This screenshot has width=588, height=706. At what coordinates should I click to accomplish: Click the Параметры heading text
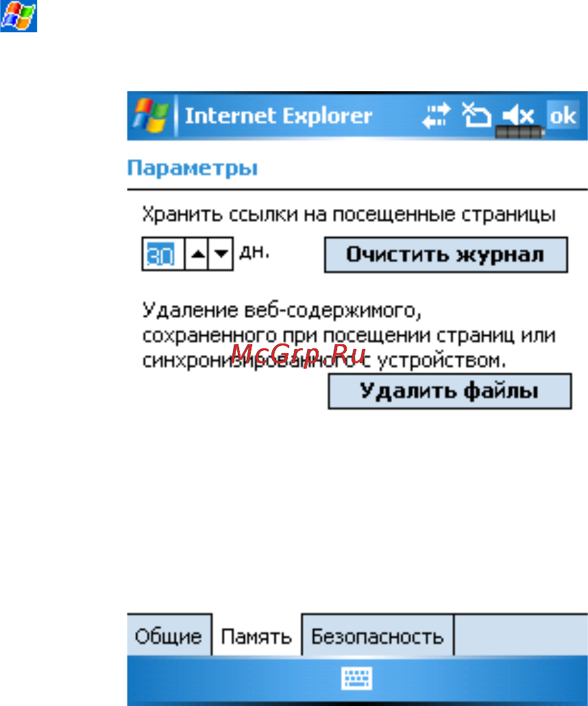pyautogui.click(x=193, y=168)
